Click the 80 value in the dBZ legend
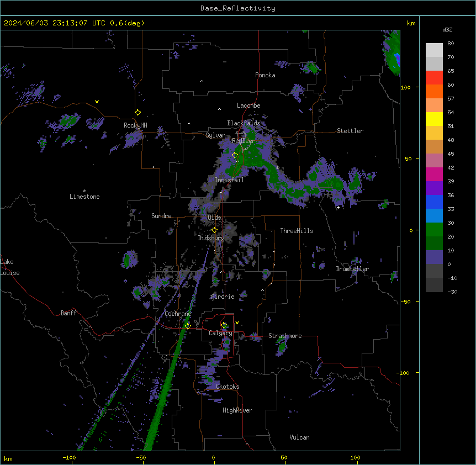476x465 pixels. coord(451,44)
